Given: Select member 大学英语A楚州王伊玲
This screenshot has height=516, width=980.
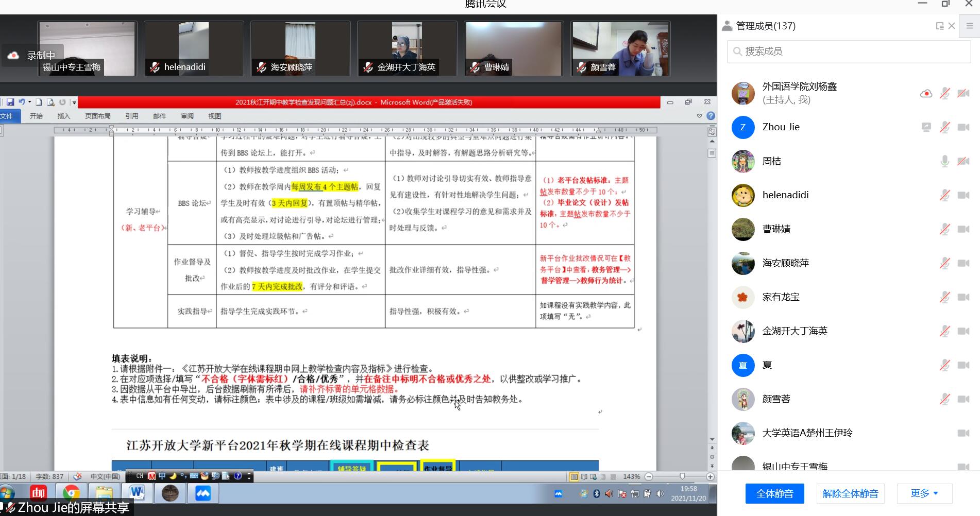Looking at the screenshot, I should [850, 433].
